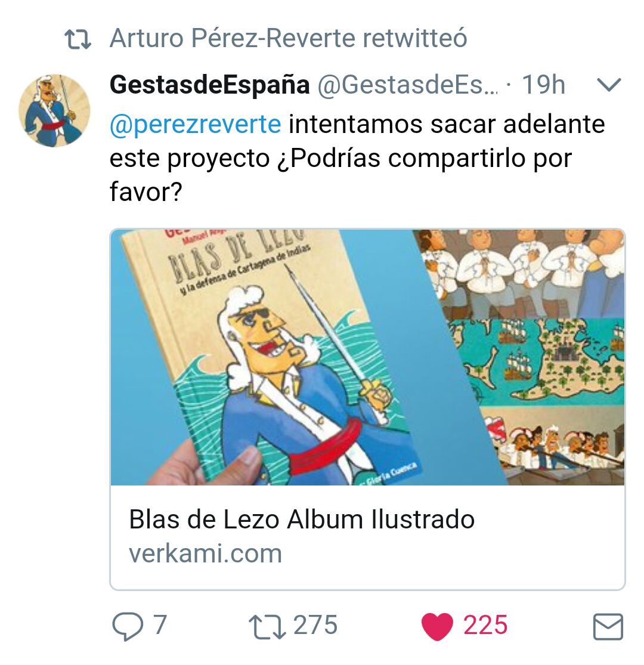Screen dimensions: 644x665
Task: Click the like count 225
Action: tap(485, 625)
